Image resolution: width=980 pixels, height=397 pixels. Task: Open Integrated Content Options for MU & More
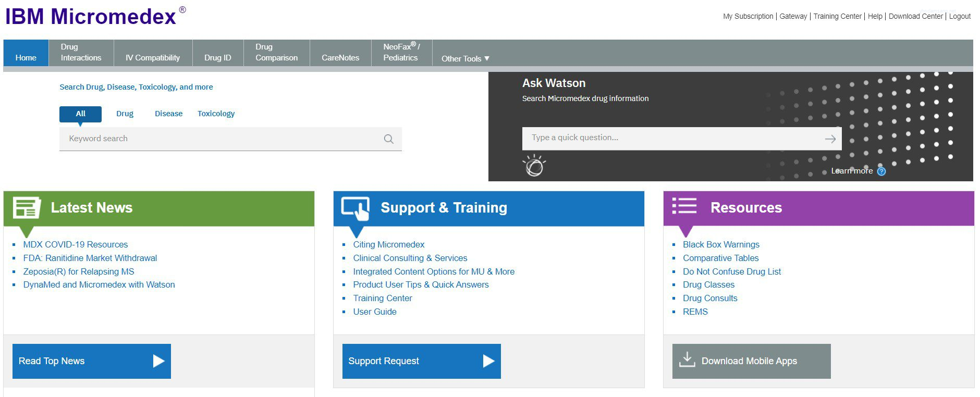tap(434, 271)
